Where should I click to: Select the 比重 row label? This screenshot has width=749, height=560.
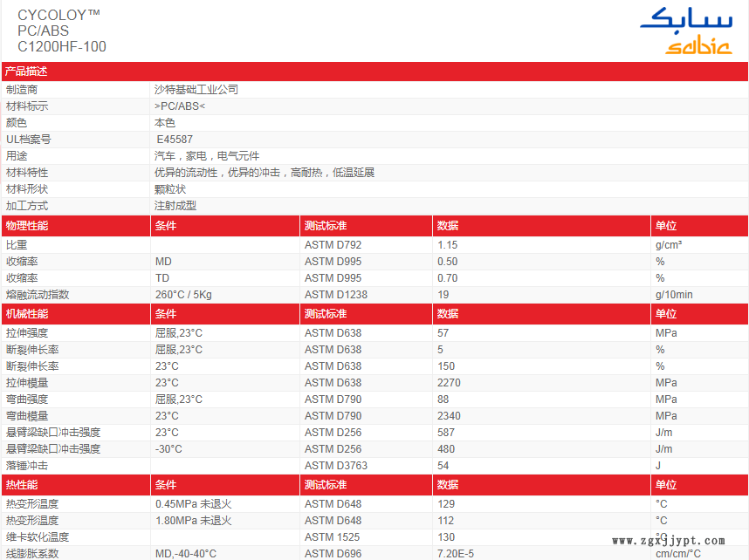(x=17, y=245)
